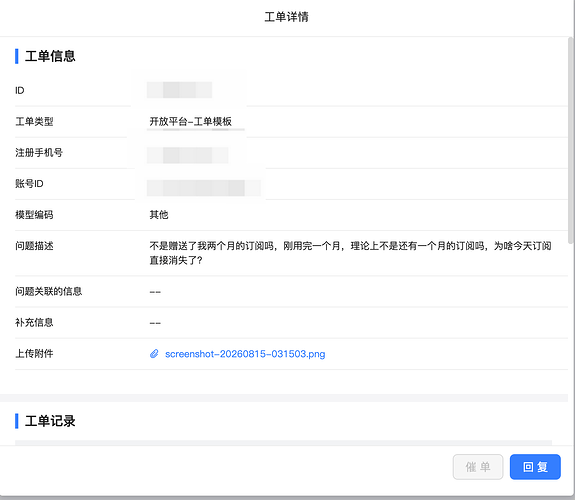
Task: Click the 问题关联的信息 field label
Action: pos(49,291)
